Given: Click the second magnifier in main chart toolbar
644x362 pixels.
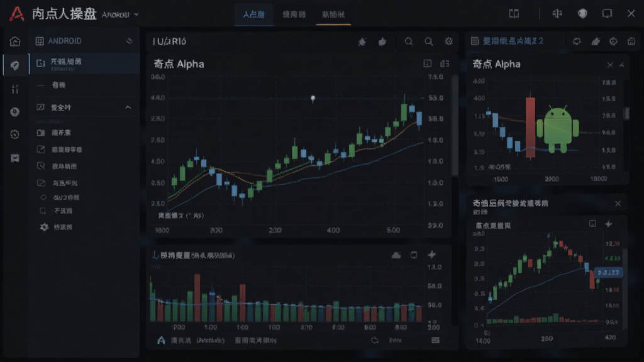Looking at the screenshot, I should coord(429,41).
